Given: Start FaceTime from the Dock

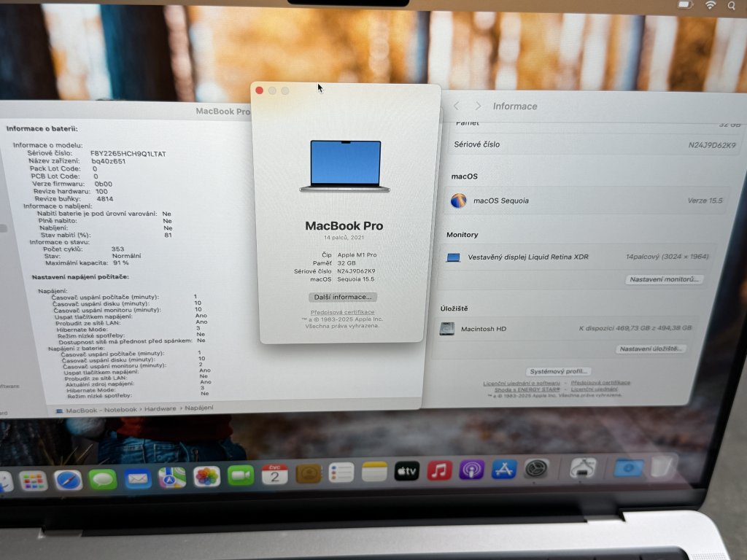Looking at the screenshot, I should pyautogui.click(x=241, y=475).
